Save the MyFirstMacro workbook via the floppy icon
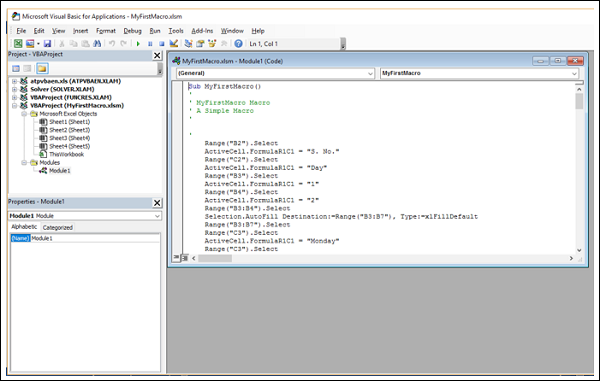Viewport: 600px width, 381px height. click(x=47, y=44)
